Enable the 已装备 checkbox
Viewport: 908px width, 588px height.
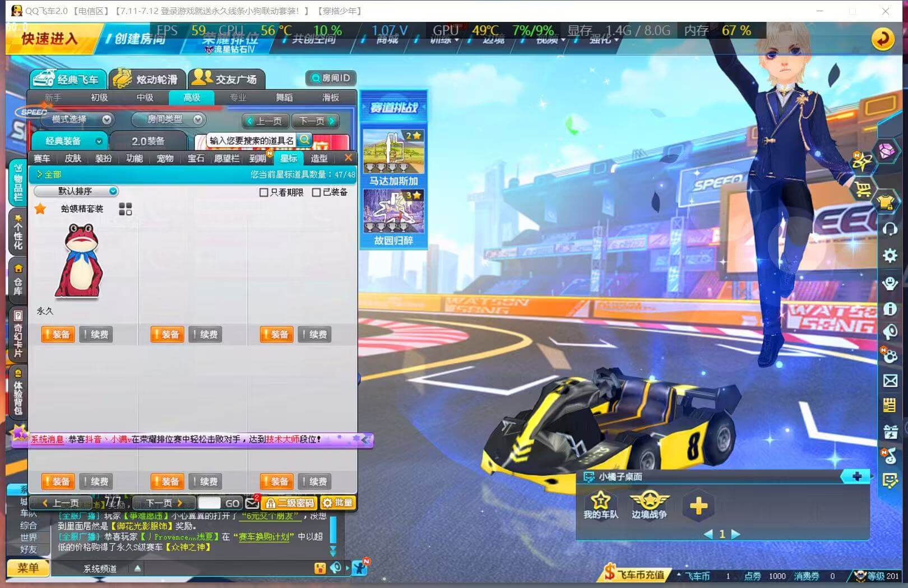[316, 192]
